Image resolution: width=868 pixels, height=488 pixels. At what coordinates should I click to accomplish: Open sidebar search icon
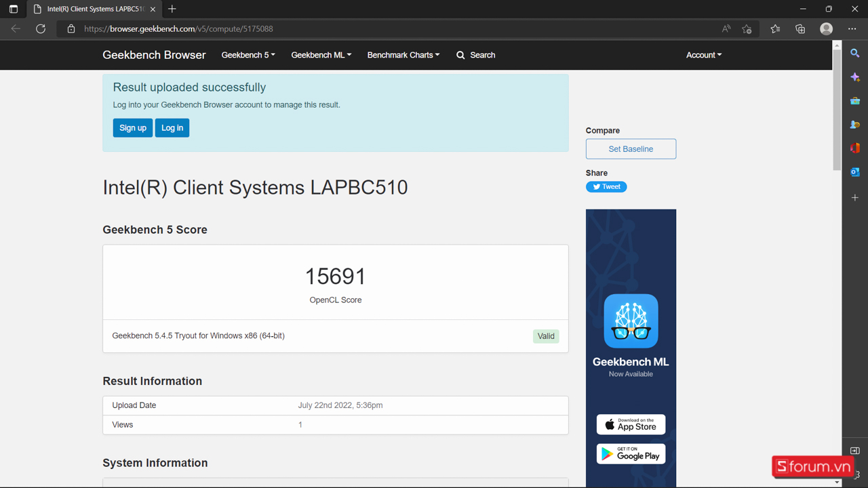pyautogui.click(x=855, y=53)
